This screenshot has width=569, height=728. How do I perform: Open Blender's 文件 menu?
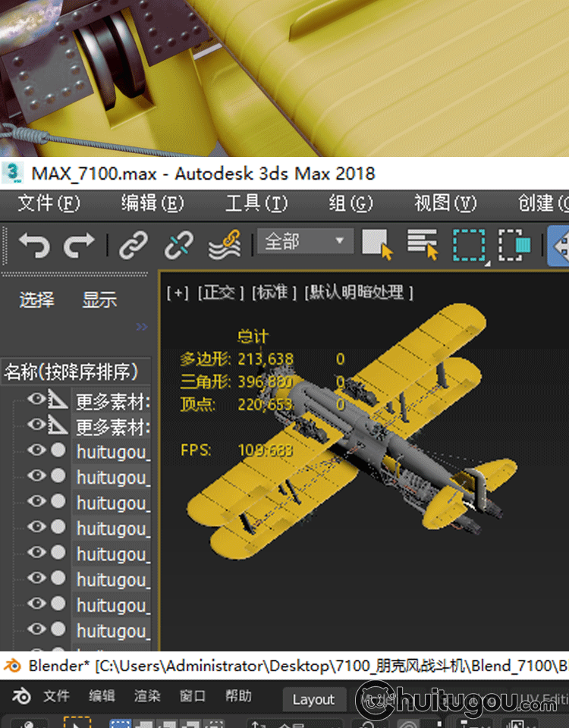click(x=57, y=696)
